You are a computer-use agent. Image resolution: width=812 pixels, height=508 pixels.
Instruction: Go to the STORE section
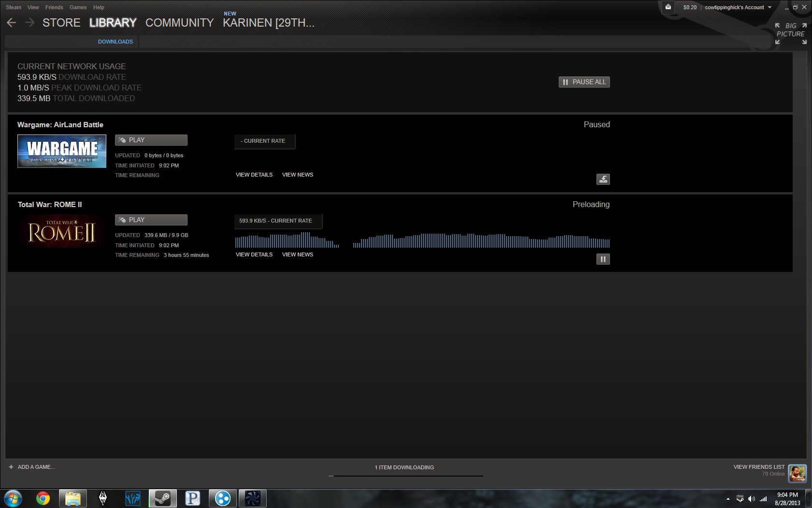point(61,23)
